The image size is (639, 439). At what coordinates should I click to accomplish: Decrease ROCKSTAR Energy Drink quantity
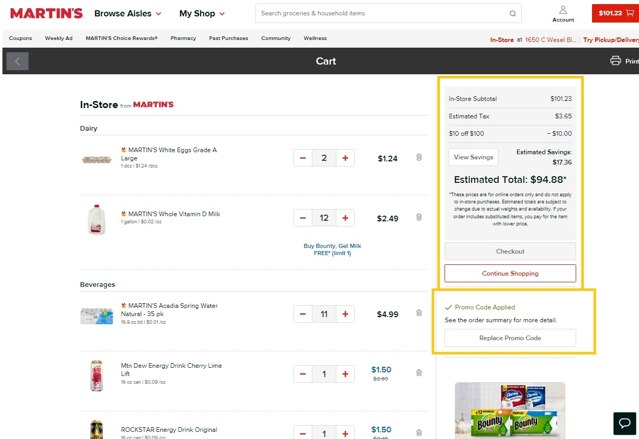click(x=303, y=433)
